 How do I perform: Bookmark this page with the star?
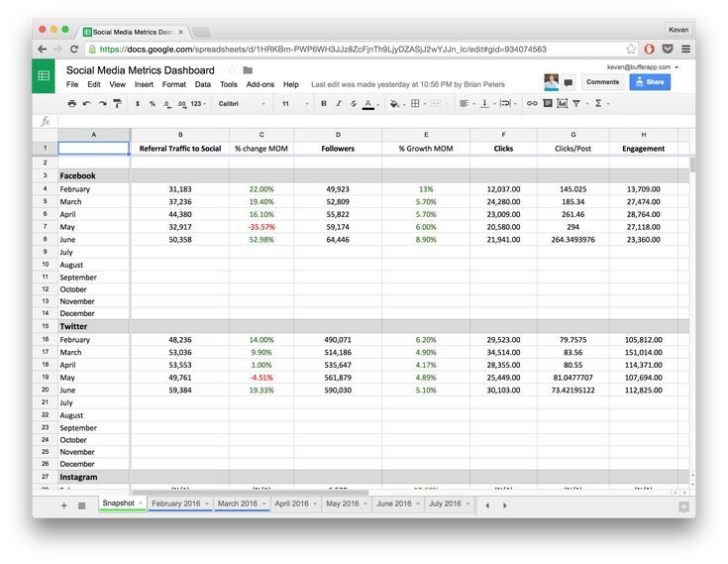pos(631,49)
